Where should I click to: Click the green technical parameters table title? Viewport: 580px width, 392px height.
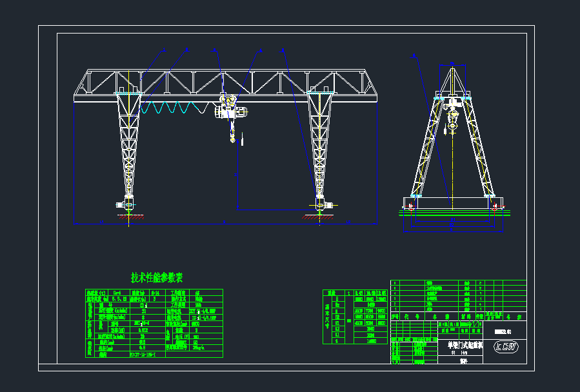[157, 278]
